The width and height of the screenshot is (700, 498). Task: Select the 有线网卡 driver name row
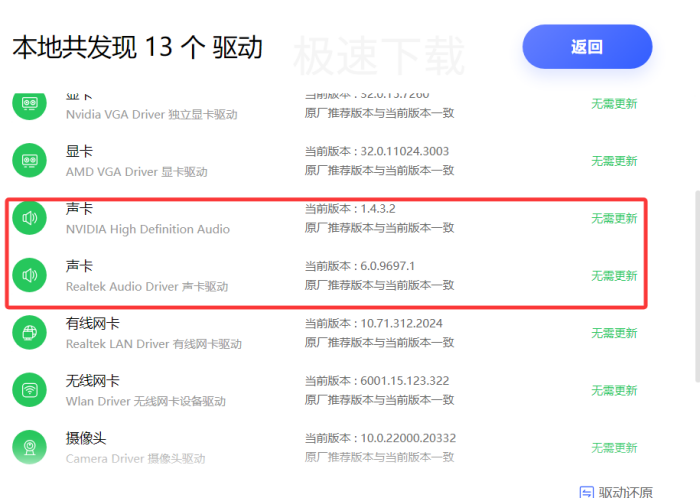tap(93, 324)
